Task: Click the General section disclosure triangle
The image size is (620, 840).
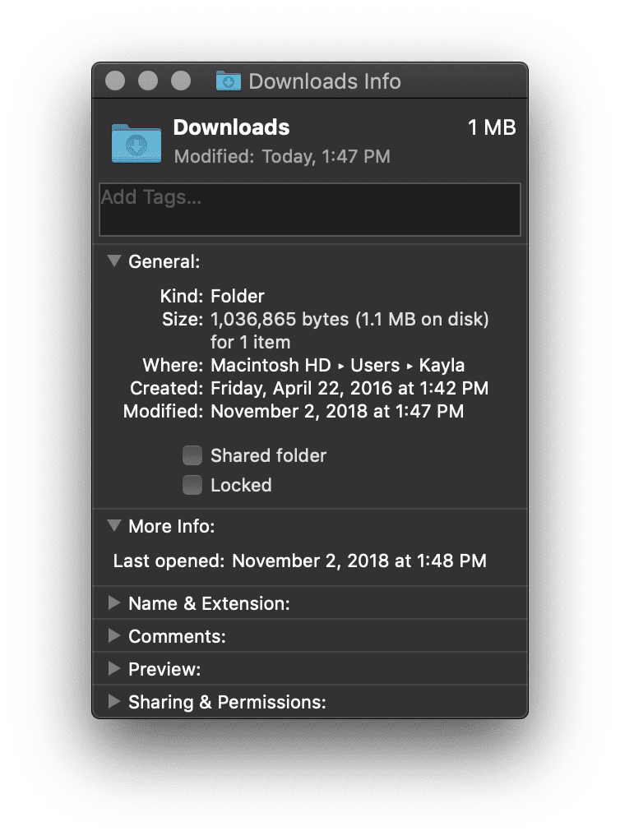Action: point(113,261)
